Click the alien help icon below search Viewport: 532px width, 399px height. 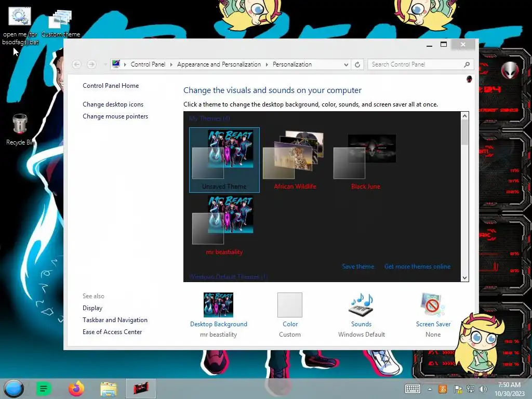(469, 79)
